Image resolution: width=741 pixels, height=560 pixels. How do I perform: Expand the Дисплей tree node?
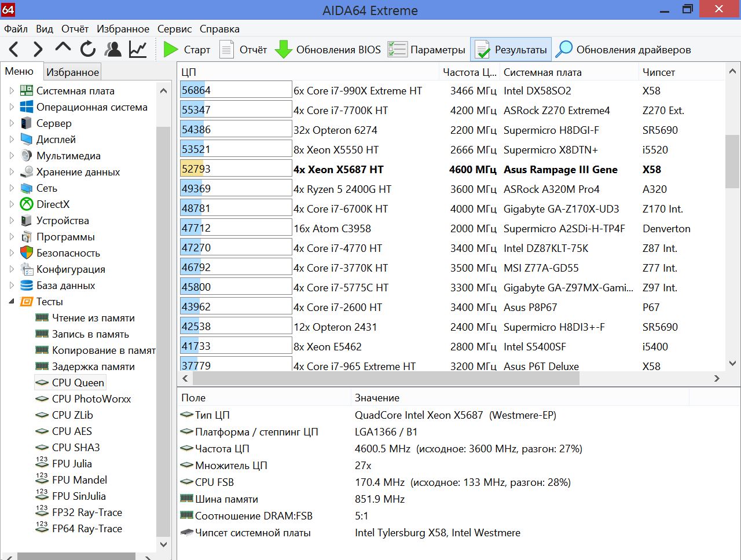pos(12,140)
